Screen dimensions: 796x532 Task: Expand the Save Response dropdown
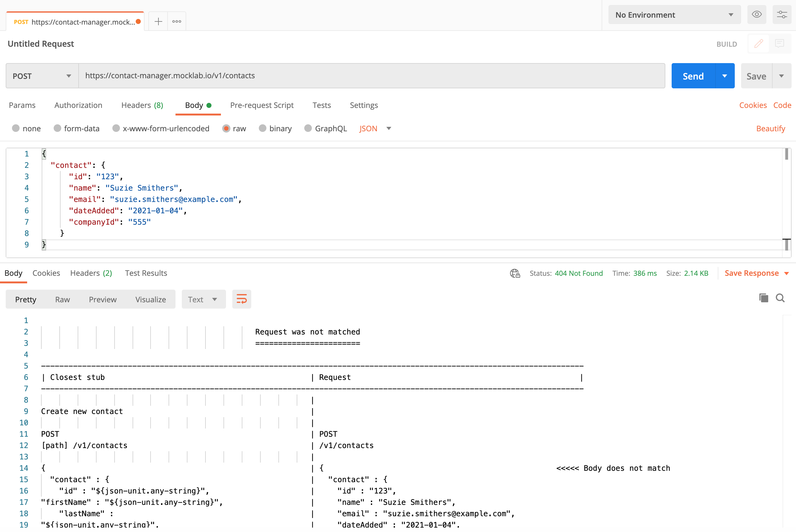coord(757,274)
